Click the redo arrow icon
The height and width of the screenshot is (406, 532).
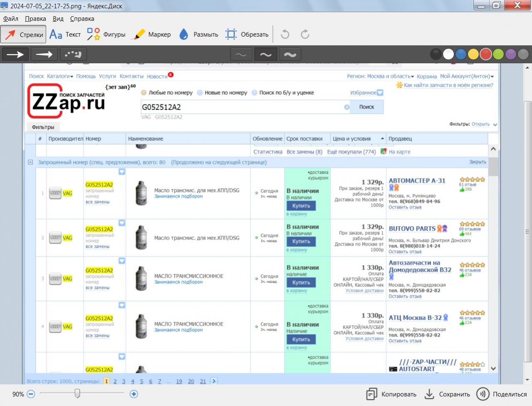305,35
